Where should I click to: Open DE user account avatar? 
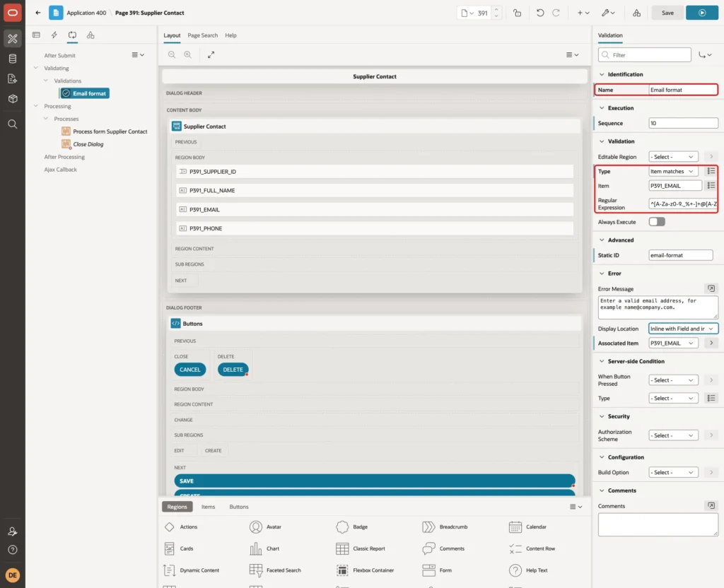(13, 575)
